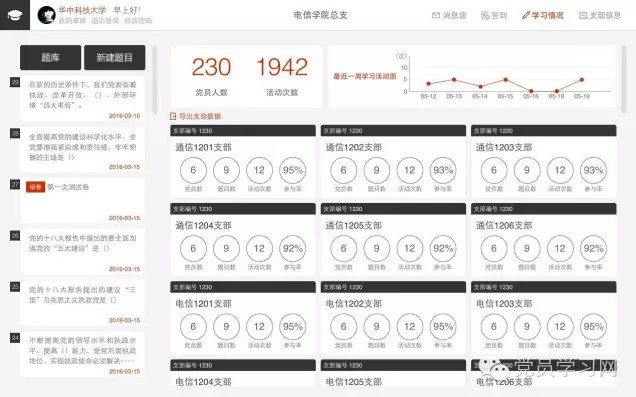Image resolution: width=636 pixels, height=397 pixels.
Task: Click the 签到 check-in icon
Action: tap(485, 15)
